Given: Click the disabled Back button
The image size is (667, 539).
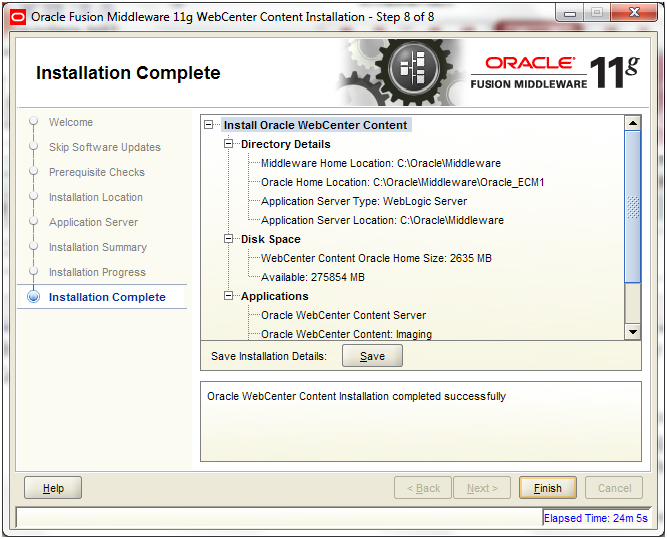Looking at the screenshot, I should click(423, 488).
